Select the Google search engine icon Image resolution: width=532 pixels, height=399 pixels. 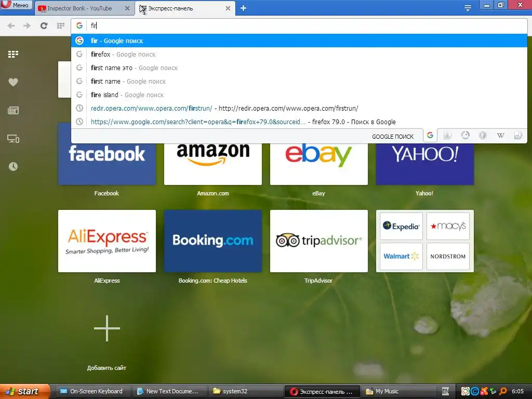click(430, 136)
